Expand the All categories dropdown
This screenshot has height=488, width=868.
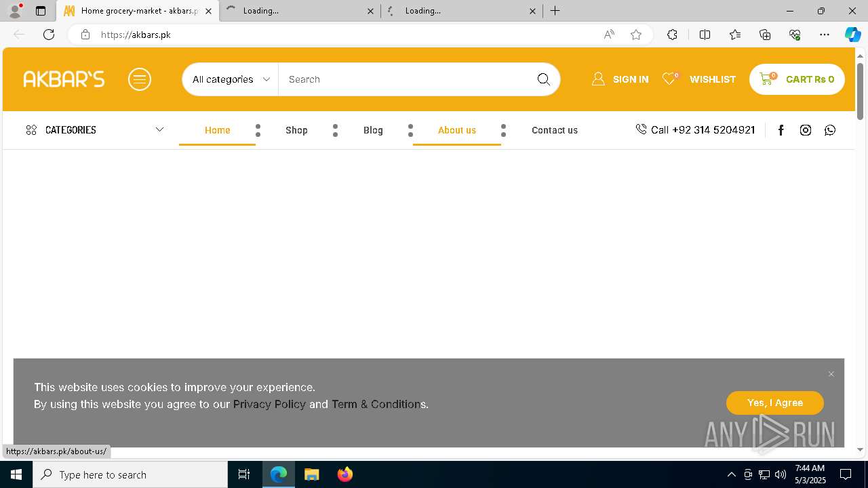(x=231, y=79)
